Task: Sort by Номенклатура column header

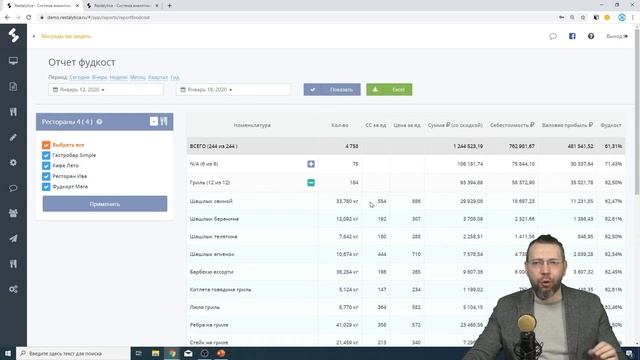Action: (252, 125)
